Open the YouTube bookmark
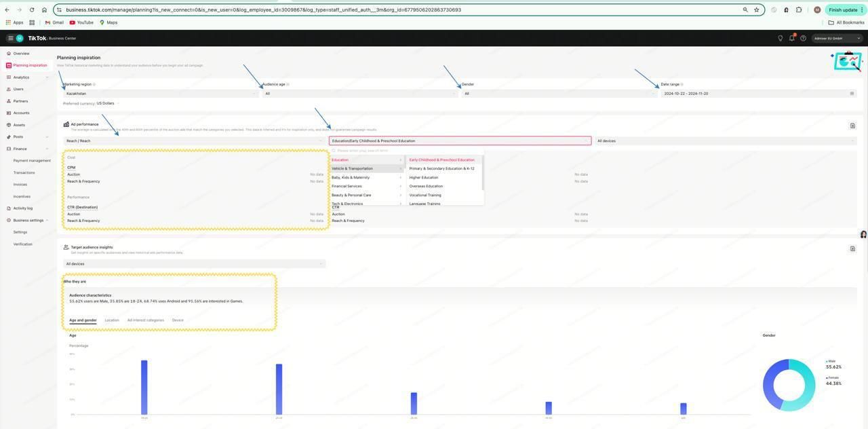Viewport: 868px width, 429px height. click(x=81, y=22)
